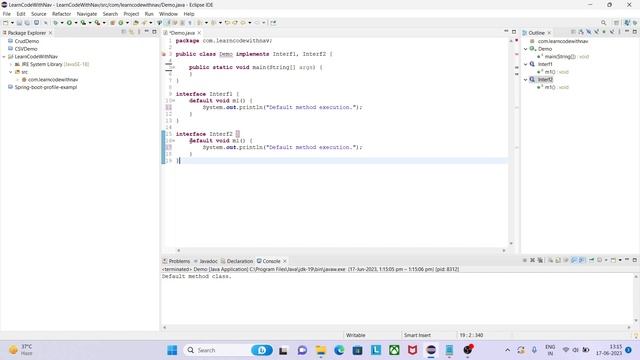Click the Coverage launch icon in the toolbar

(83, 23)
